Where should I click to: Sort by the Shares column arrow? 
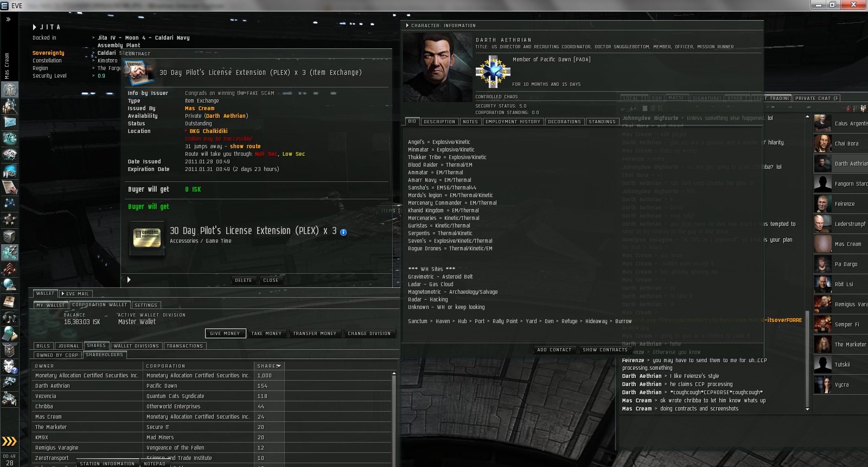(x=279, y=366)
